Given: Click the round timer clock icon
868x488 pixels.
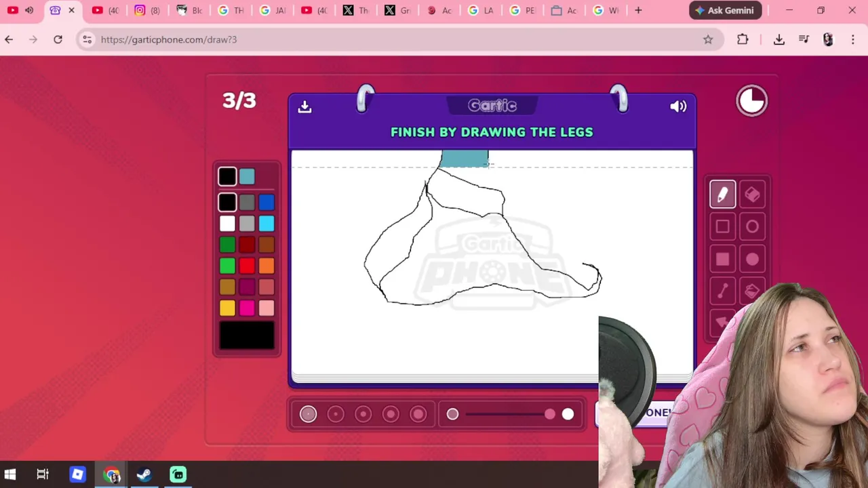Looking at the screenshot, I should click(x=752, y=101).
